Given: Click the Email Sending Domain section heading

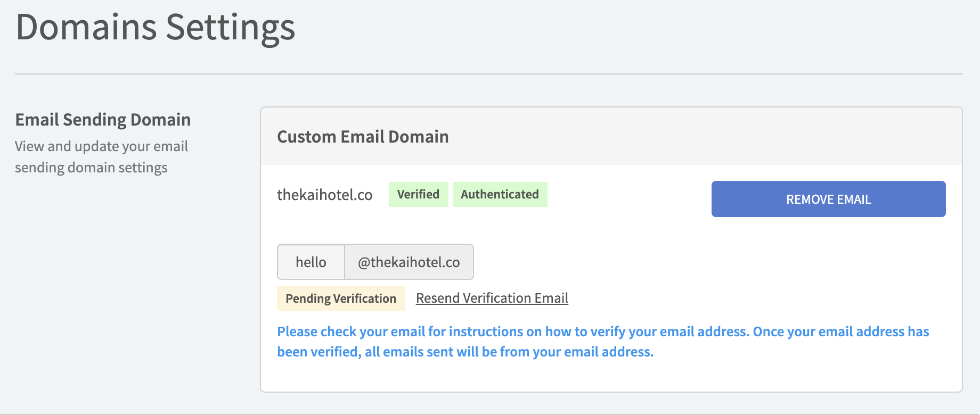Looking at the screenshot, I should [x=103, y=120].
